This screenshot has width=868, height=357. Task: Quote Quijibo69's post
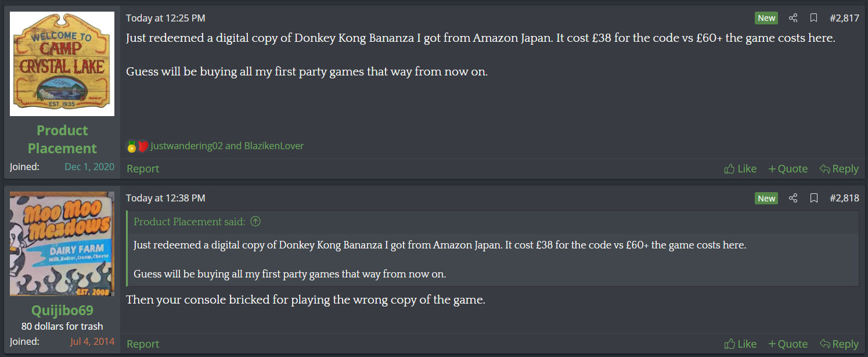point(788,344)
